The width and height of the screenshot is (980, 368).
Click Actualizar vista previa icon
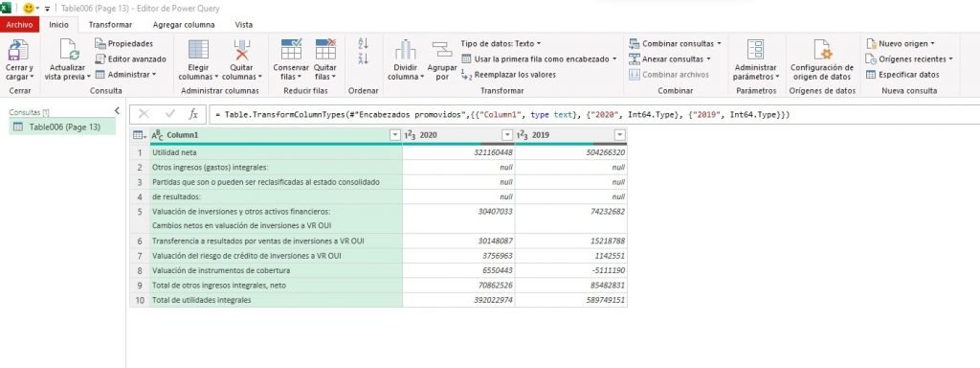pyautogui.click(x=69, y=50)
